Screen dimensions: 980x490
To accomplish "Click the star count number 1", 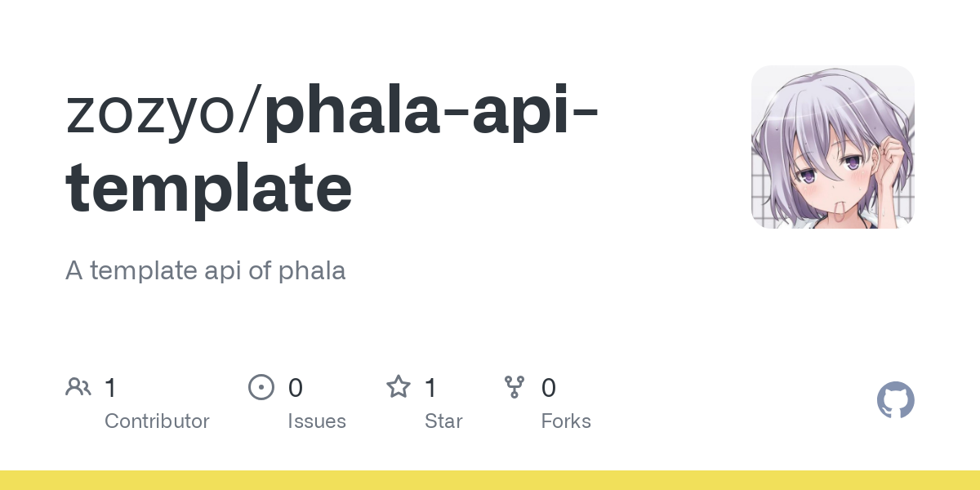I will pos(430,388).
